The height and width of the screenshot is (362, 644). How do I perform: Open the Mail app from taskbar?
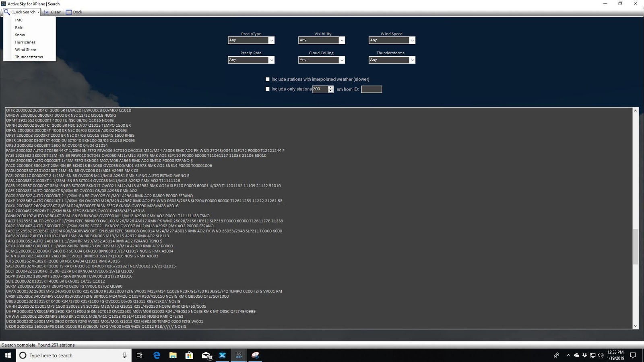(206, 355)
